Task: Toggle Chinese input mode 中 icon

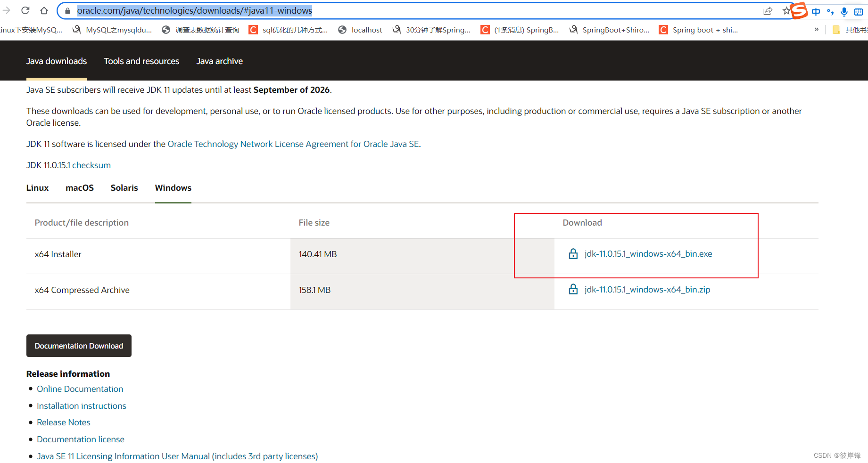Action: (x=816, y=12)
